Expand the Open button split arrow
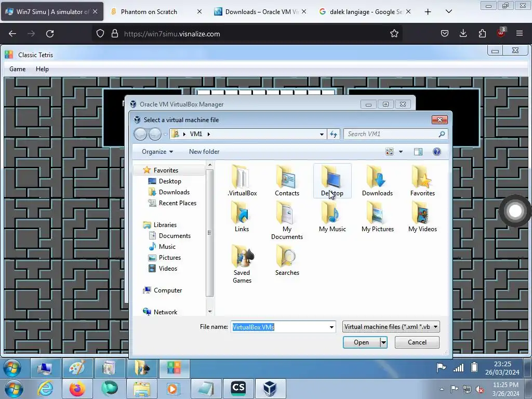The image size is (532, 399). point(383,342)
